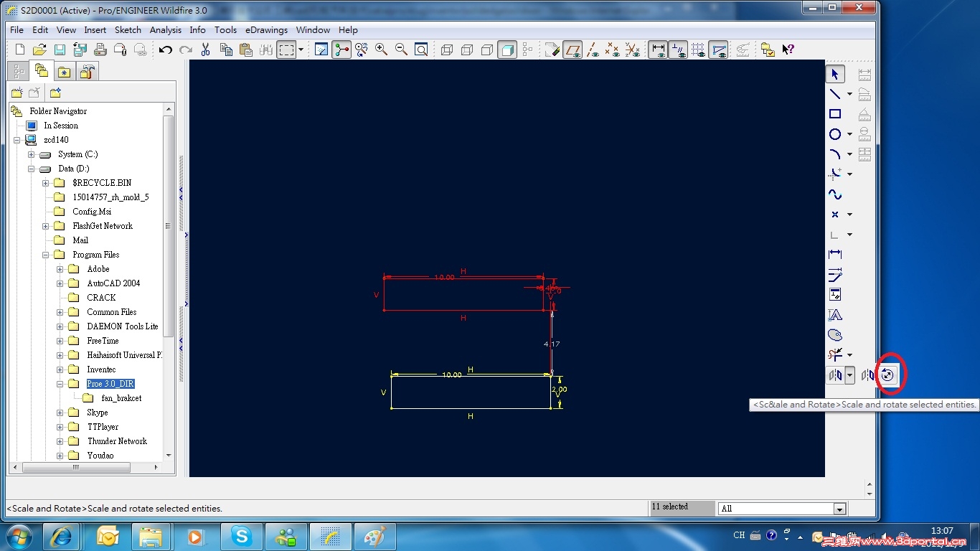The height and width of the screenshot is (551, 980).
Task: Open the Mirror tool flyout arrow
Action: [x=849, y=375]
